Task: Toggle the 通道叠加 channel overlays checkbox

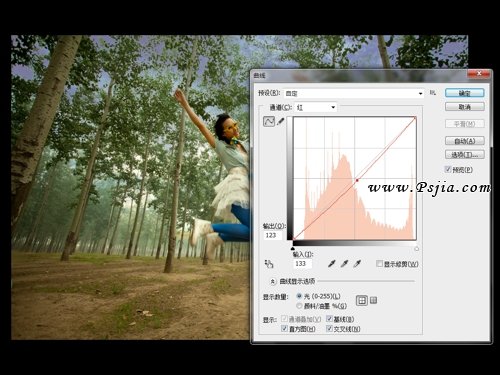Action: (x=284, y=319)
